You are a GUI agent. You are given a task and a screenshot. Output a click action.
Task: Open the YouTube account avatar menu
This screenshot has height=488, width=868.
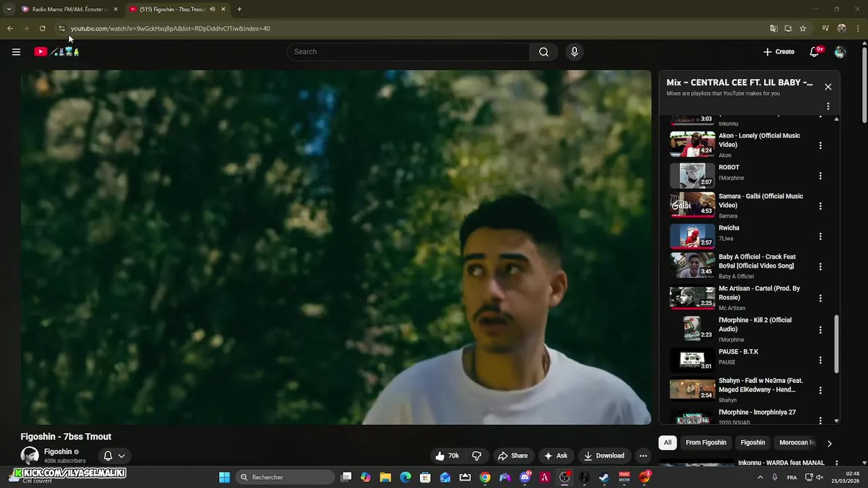pyautogui.click(x=840, y=52)
